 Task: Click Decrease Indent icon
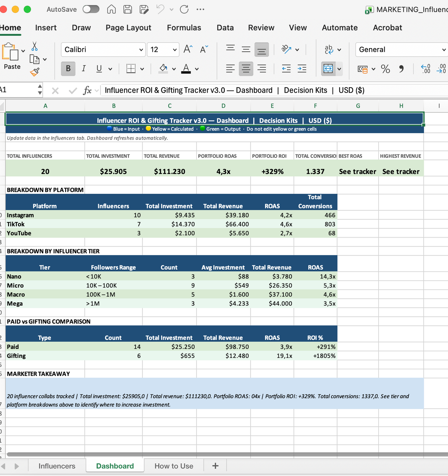pyautogui.click(x=286, y=69)
